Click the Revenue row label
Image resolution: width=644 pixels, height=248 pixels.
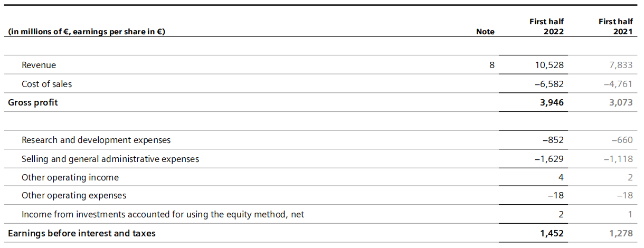click(39, 65)
